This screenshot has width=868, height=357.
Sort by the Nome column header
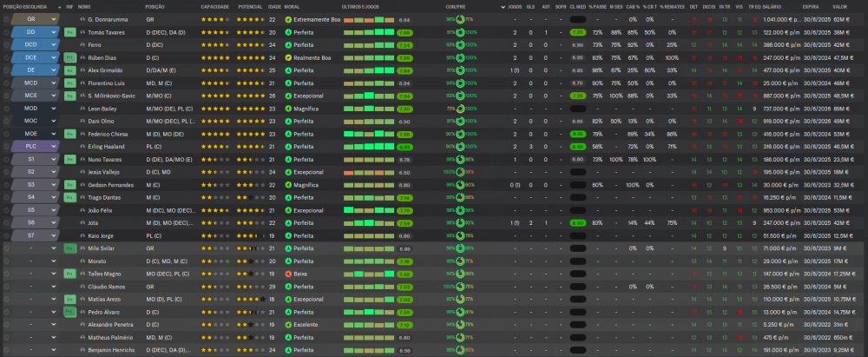coord(84,7)
